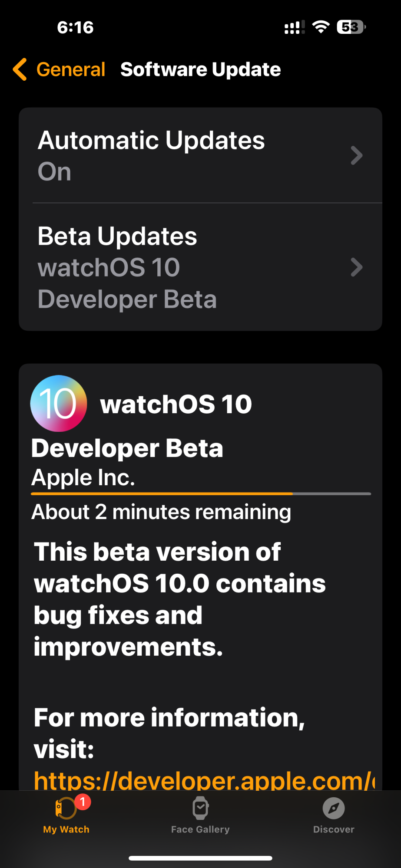The width and height of the screenshot is (401, 868).
Task: Open the developer.apple.com link
Action: [204, 779]
